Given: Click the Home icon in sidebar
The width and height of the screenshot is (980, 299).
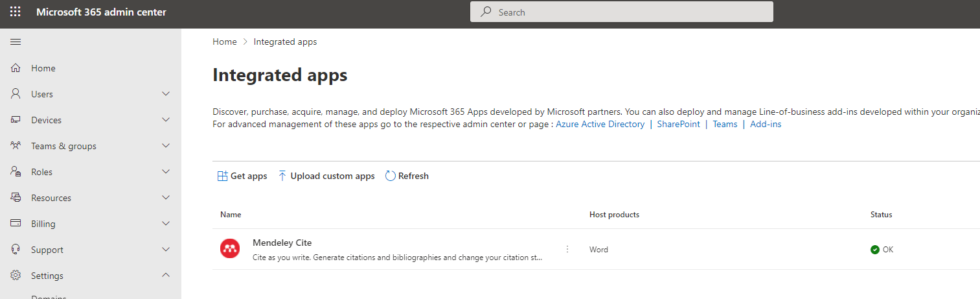Looking at the screenshot, I should tap(16, 68).
